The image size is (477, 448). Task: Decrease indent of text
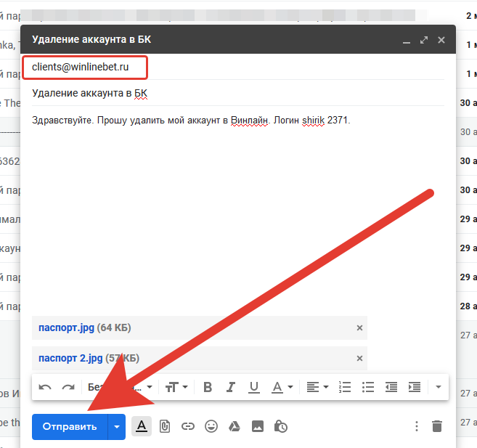point(391,387)
